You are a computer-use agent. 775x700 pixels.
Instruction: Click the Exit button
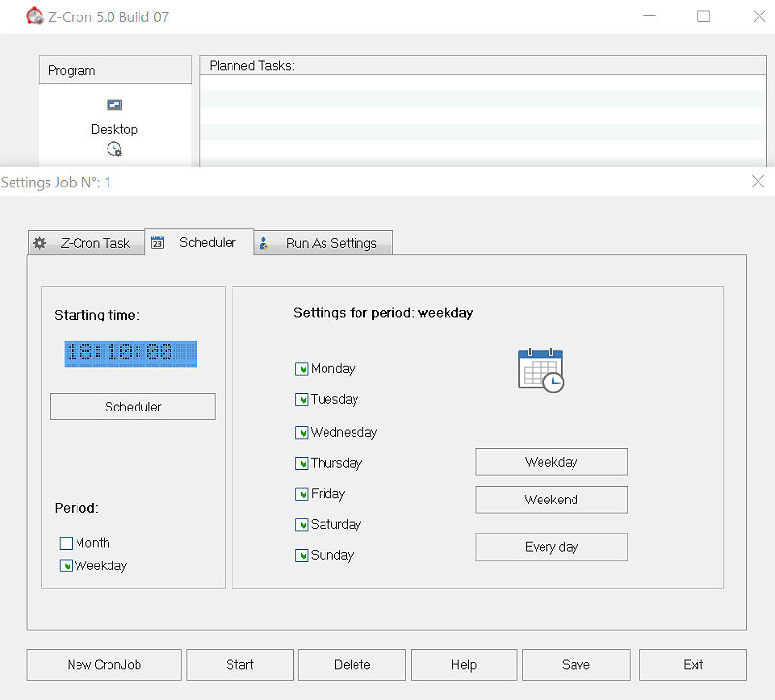pyautogui.click(x=693, y=665)
